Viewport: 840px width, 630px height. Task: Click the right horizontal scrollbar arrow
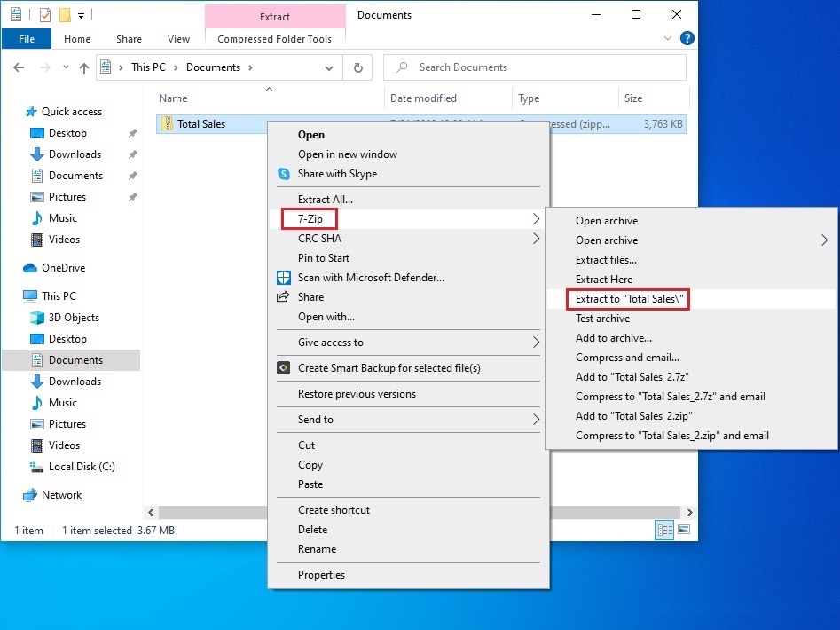(689, 512)
